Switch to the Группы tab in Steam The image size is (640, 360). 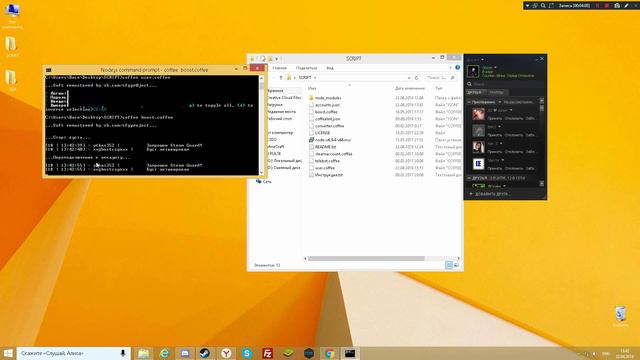(496, 93)
